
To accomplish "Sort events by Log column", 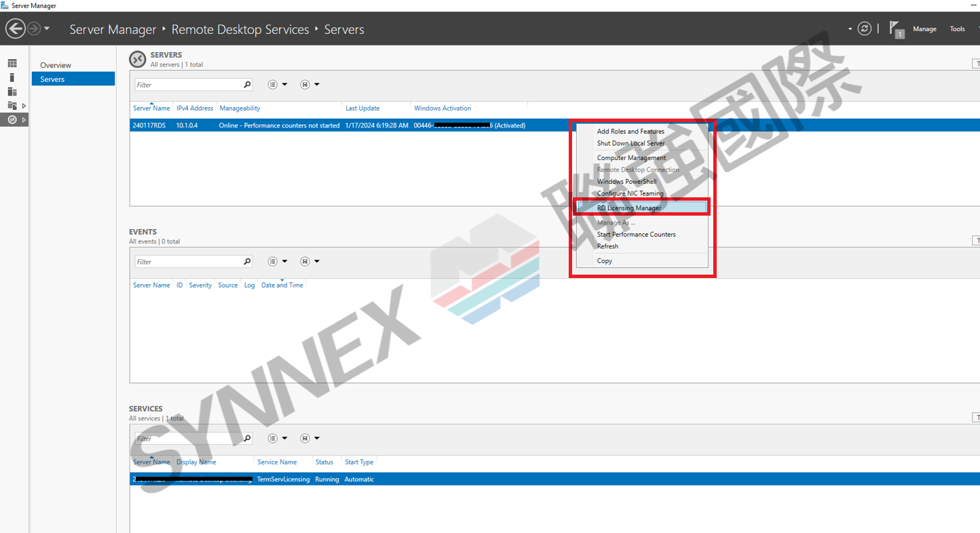I will pos(249,285).
